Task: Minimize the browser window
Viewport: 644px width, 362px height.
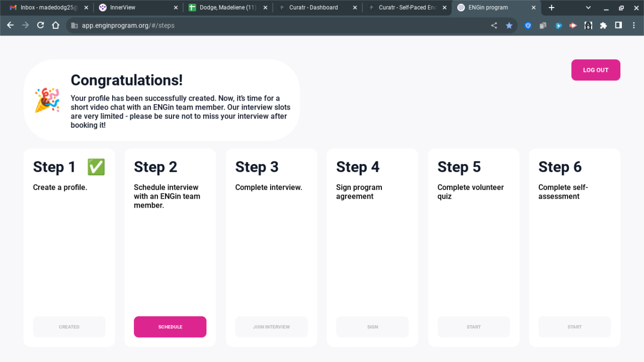Action: click(606, 8)
